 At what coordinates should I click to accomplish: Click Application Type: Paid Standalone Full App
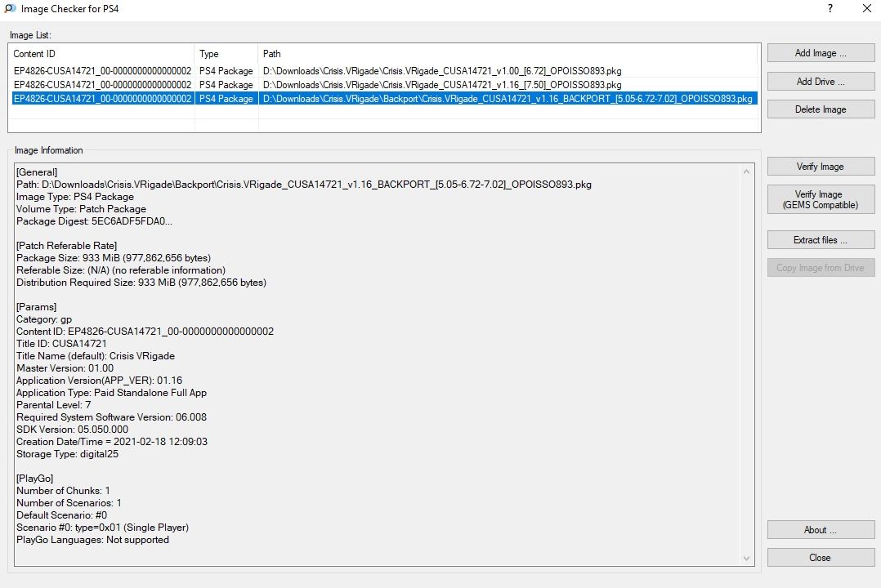(x=112, y=393)
